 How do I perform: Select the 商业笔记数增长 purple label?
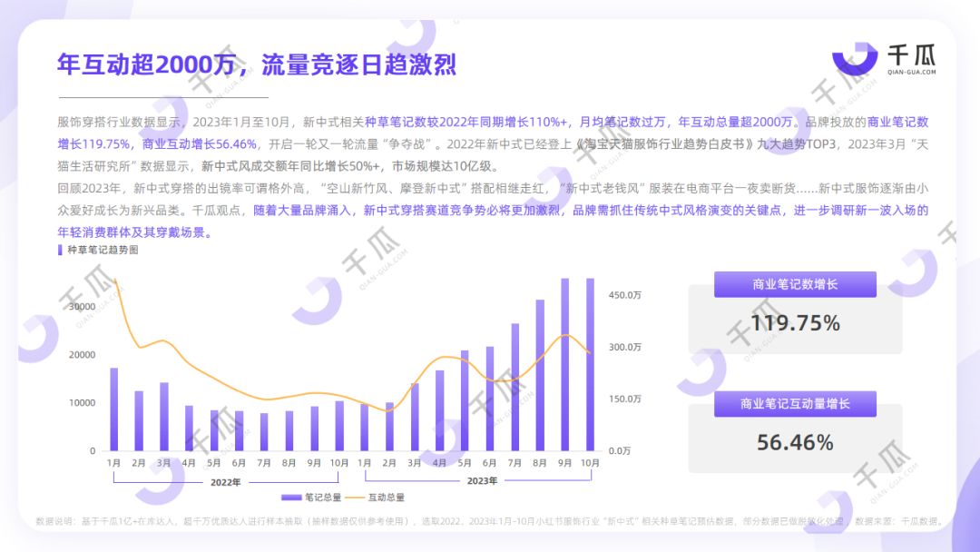(795, 284)
